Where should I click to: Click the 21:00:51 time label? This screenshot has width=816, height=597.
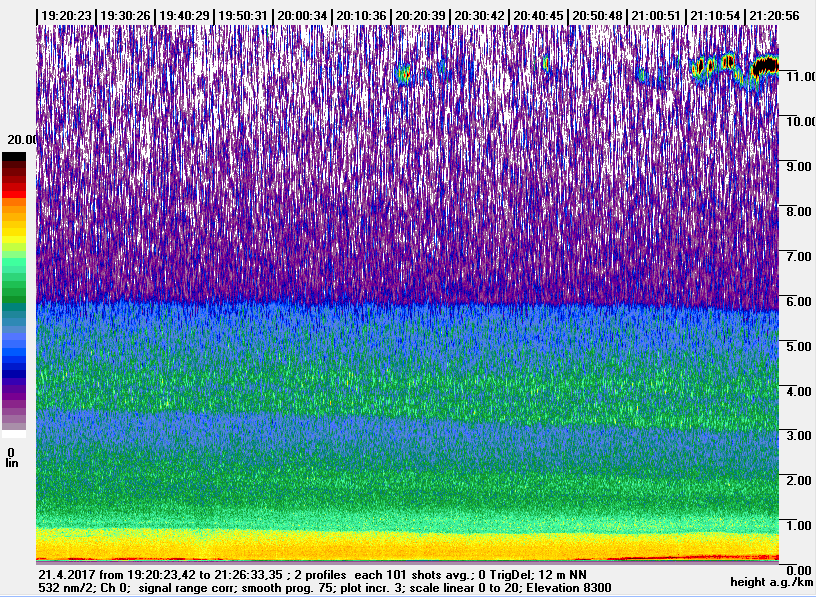(656, 16)
